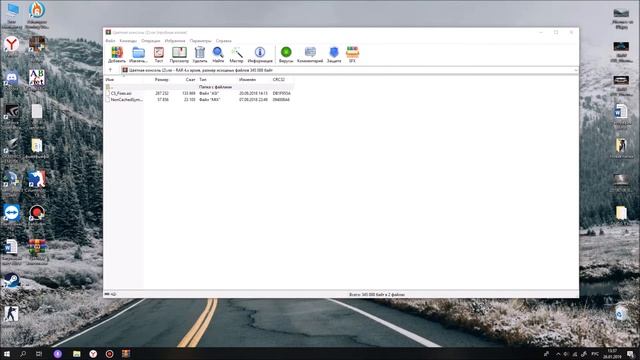Open the Файл menu
The width and height of the screenshot is (640, 360).
coord(110,41)
